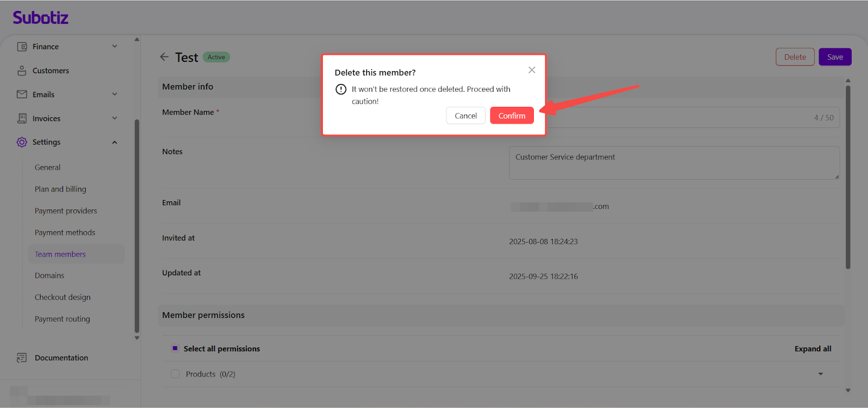Click the back arrow beside Test
Screen dimensions: 868x408
tap(164, 57)
